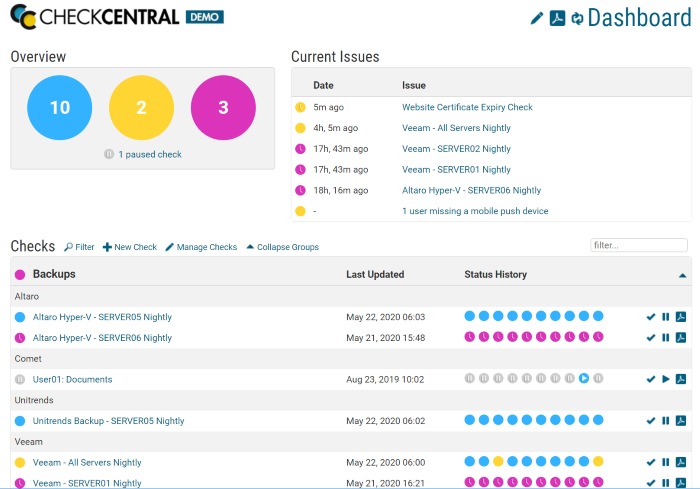
Task: Click the Last Updated column header
Action: point(375,275)
